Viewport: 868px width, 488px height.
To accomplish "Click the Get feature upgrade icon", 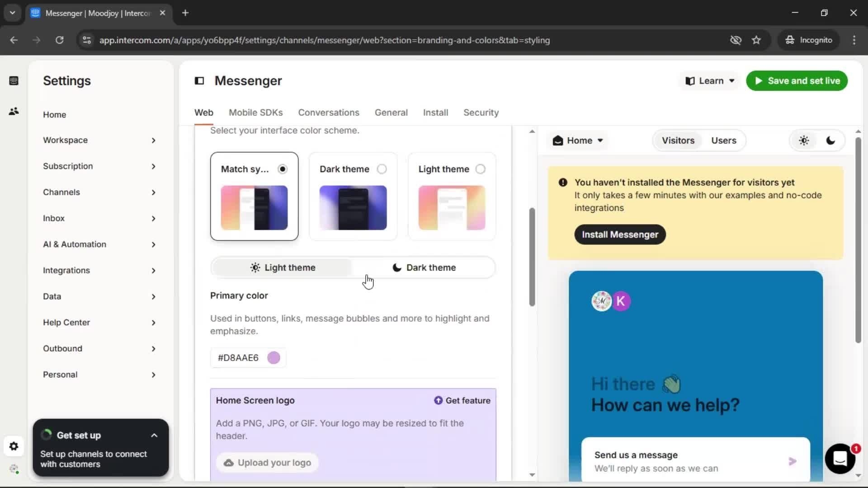I will pos(438,400).
